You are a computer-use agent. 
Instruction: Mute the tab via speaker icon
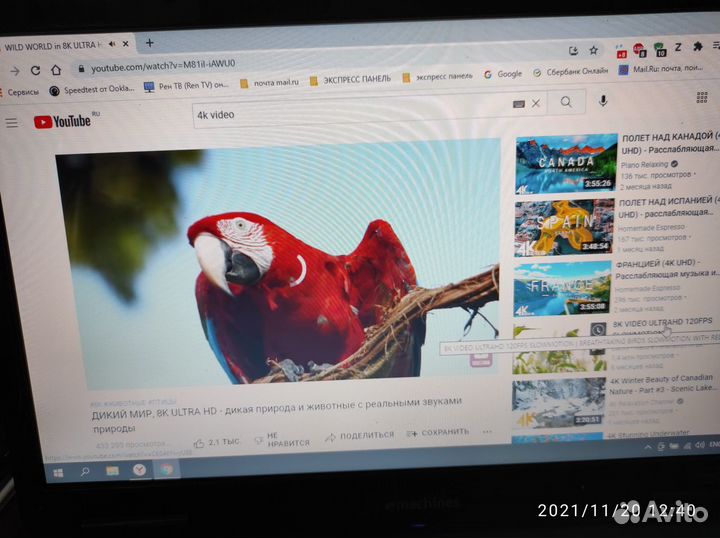[x=112, y=44]
